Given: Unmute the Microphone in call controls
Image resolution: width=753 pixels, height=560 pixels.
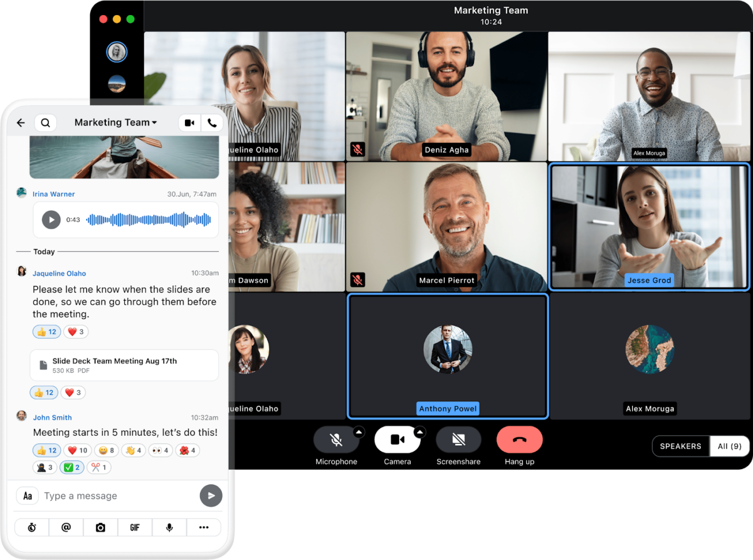Looking at the screenshot, I should 336,440.
